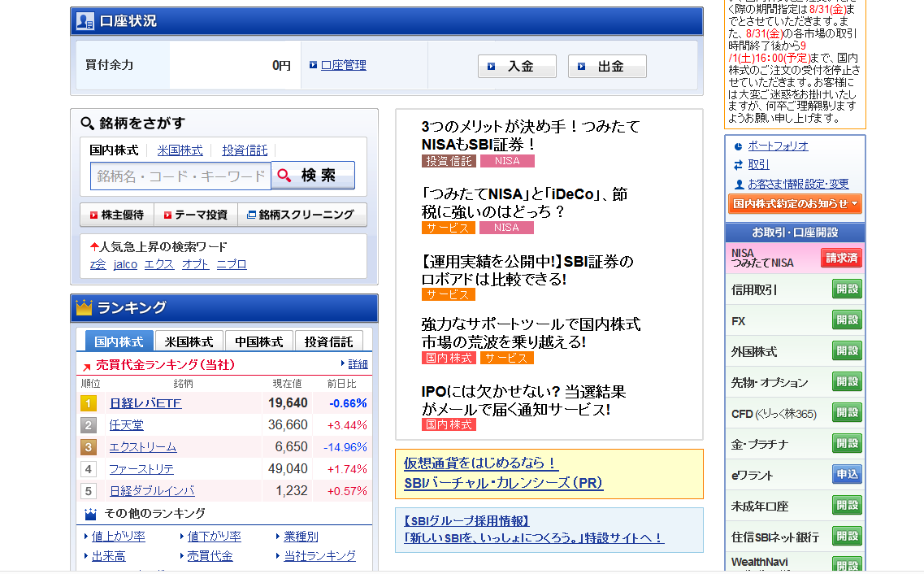
Task: Switch to the 米国株式 search tab
Action: point(180,150)
